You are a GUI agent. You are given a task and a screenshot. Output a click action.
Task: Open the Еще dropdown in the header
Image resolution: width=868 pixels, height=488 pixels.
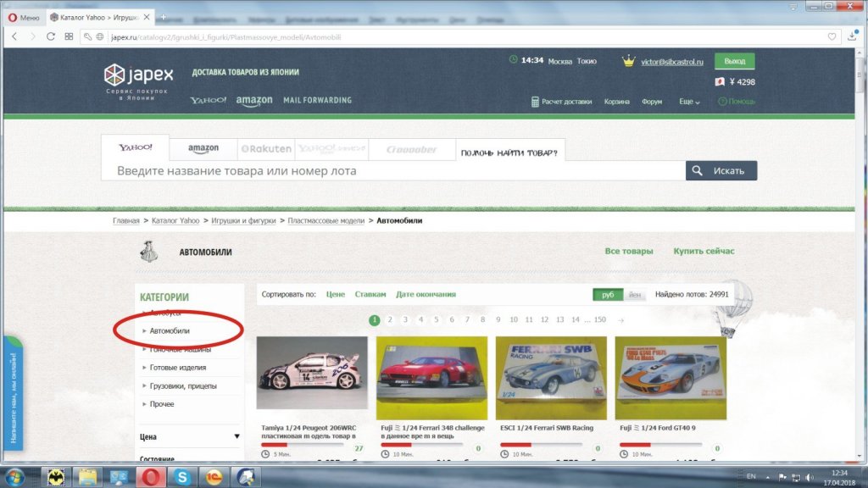point(689,102)
